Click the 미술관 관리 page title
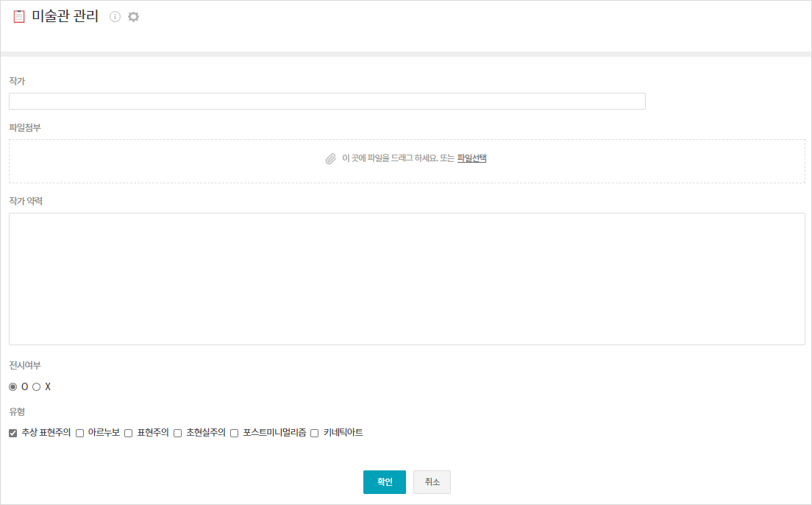Viewport: 812px width, 505px height. [x=65, y=17]
